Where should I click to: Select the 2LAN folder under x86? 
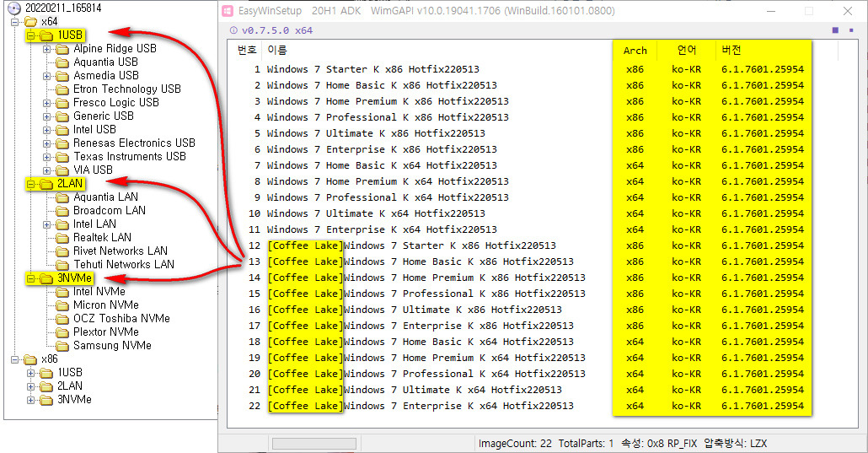(x=70, y=386)
